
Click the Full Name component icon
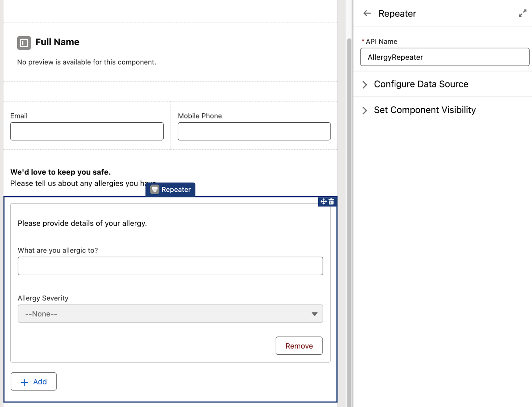(24, 43)
